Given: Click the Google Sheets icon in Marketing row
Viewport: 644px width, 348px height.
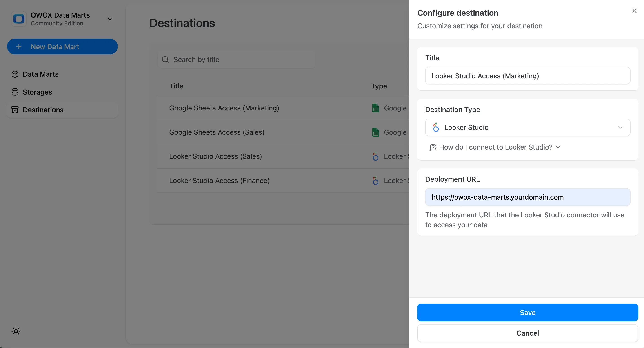Looking at the screenshot, I should [x=375, y=108].
